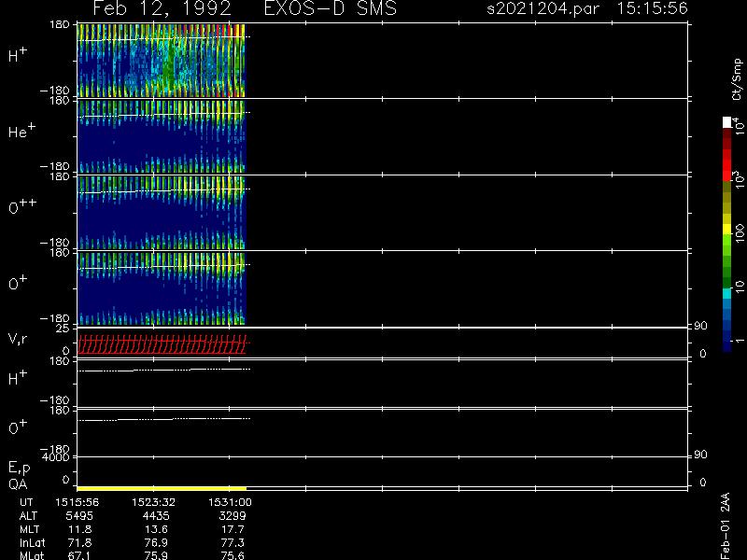The image size is (747, 560).
Task: Click the 'O++' panel label
Action: point(22,206)
